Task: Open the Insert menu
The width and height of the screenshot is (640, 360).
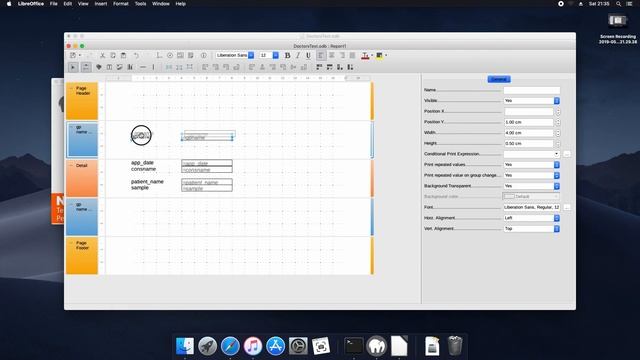Action: (101, 4)
